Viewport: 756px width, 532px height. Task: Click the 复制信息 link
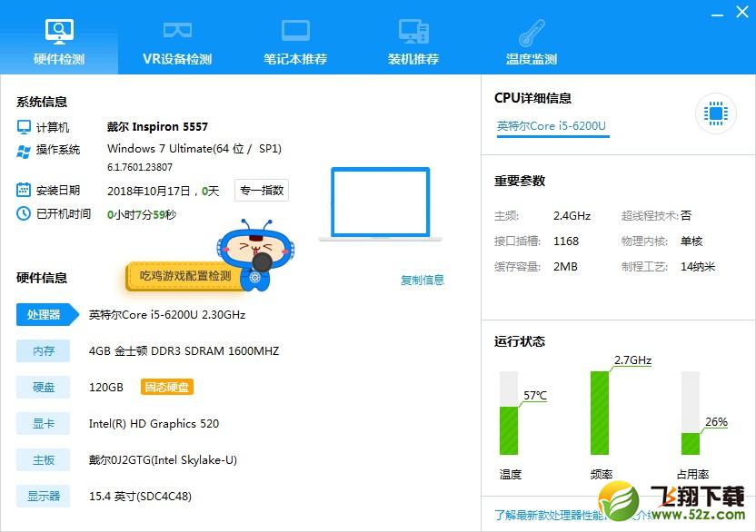click(422, 281)
